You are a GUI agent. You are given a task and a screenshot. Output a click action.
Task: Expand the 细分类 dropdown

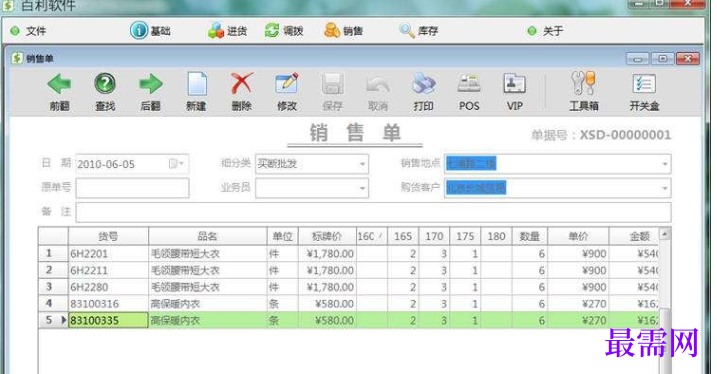362,164
